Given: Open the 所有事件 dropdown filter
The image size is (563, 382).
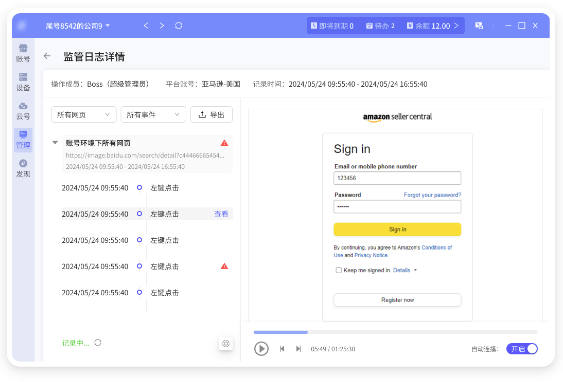Looking at the screenshot, I should click(x=153, y=115).
